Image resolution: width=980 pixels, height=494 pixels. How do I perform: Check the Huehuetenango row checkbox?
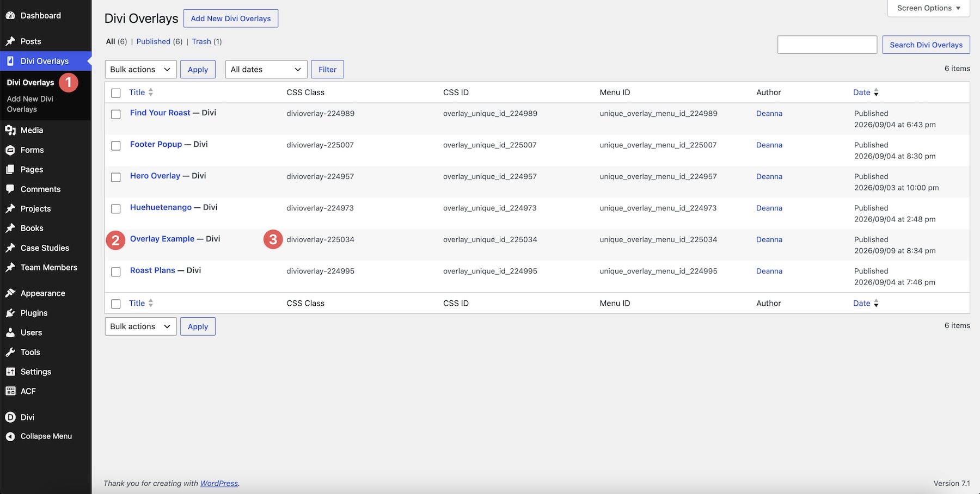tap(116, 209)
